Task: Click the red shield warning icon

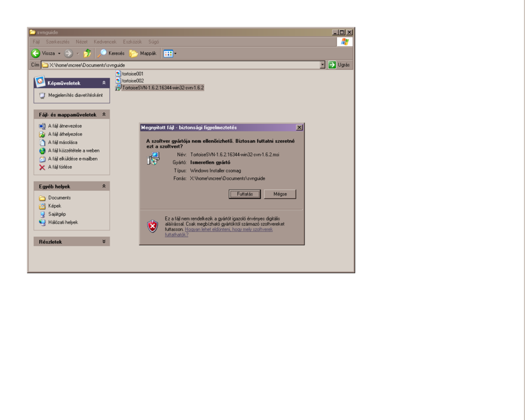Action: [153, 226]
